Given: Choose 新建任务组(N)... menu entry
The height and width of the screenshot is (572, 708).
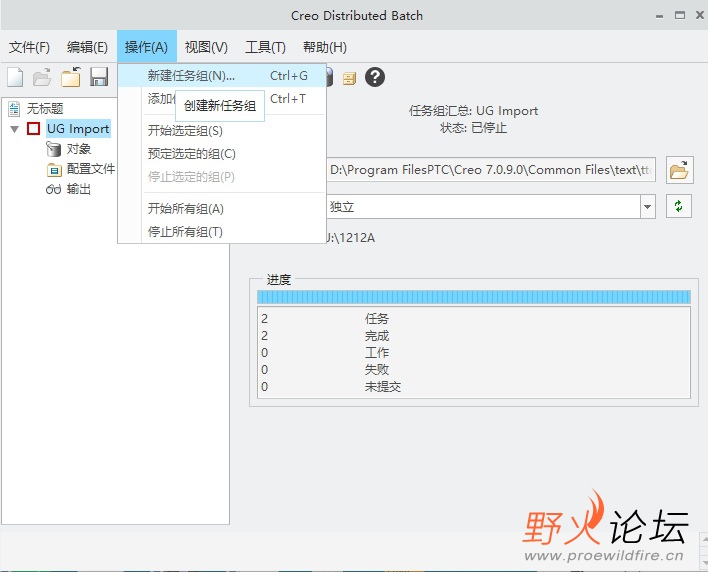Looking at the screenshot, I should [222, 75].
